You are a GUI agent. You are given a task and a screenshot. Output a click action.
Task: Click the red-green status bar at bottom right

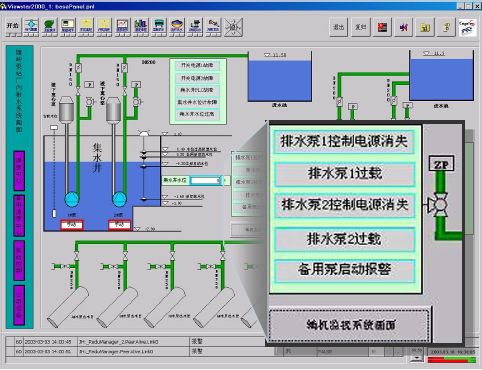point(452,360)
